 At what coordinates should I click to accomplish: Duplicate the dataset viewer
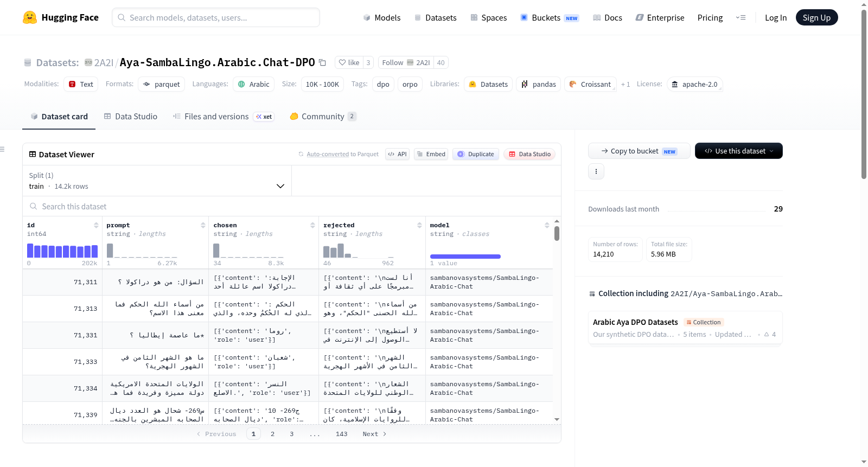[x=476, y=154]
